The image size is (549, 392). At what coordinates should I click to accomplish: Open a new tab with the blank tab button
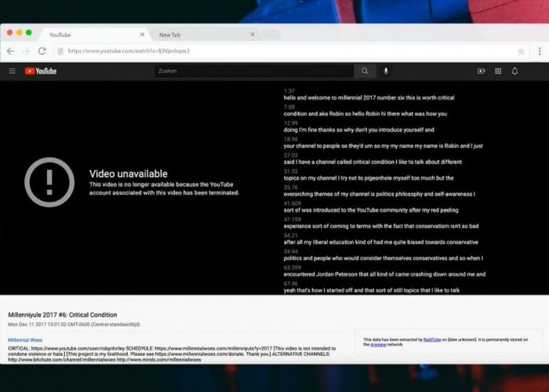pyautogui.click(x=271, y=34)
